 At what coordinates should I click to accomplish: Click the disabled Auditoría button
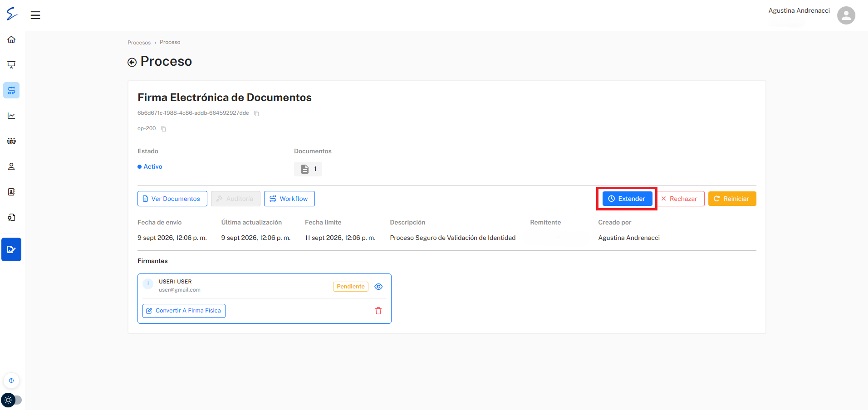pos(235,199)
